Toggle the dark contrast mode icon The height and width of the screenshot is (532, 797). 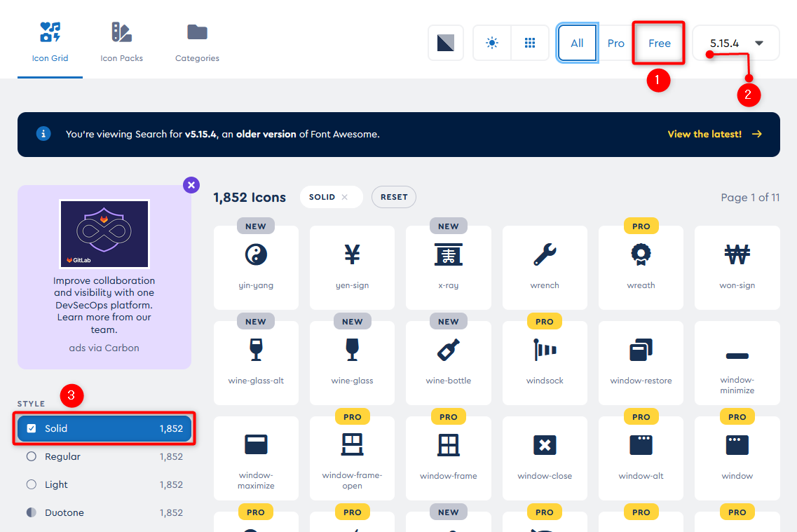click(446, 43)
